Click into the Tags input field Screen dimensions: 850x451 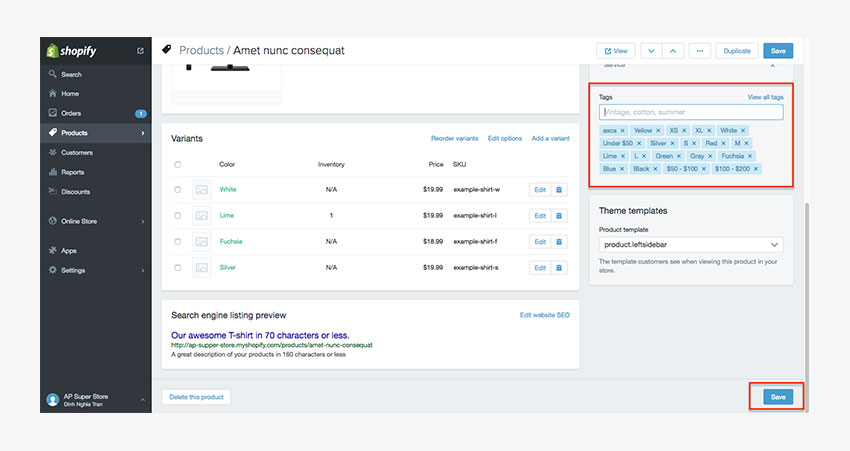[x=690, y=112]
